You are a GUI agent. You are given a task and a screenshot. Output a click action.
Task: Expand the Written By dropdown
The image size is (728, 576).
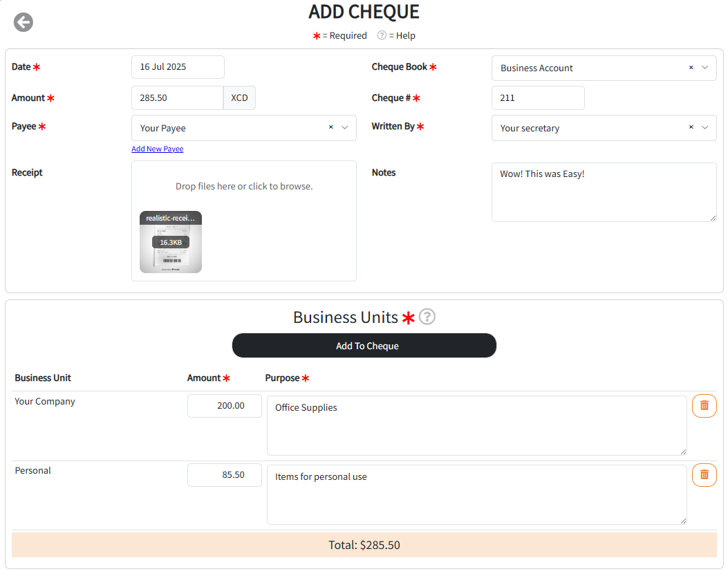pos(705,127)
